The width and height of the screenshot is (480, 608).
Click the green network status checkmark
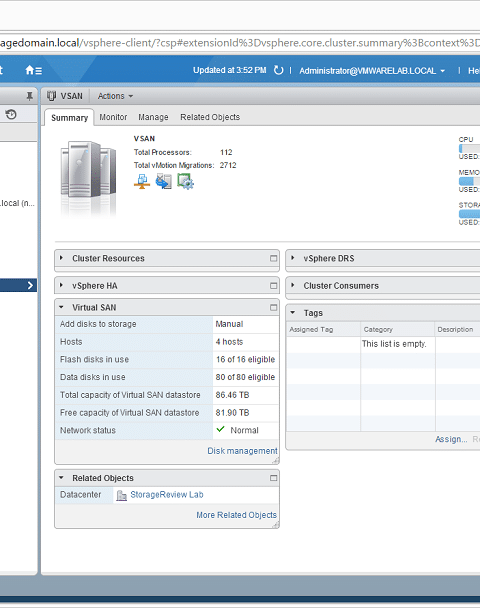[221, 429]
